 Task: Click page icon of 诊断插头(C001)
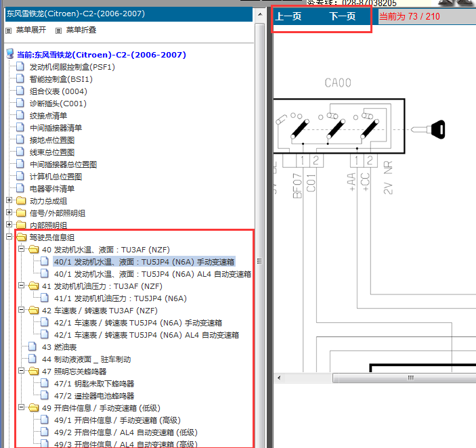[20, 103]
